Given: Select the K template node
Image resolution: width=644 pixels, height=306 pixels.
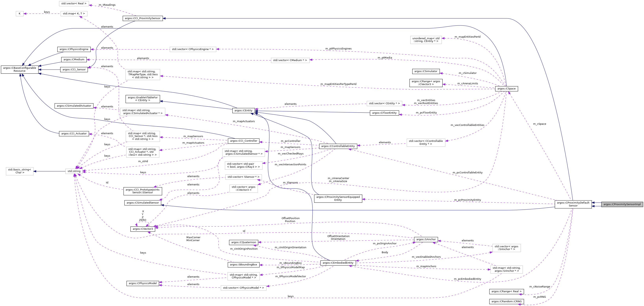Looking at the screenshot, I should click(x=20, y=14).
